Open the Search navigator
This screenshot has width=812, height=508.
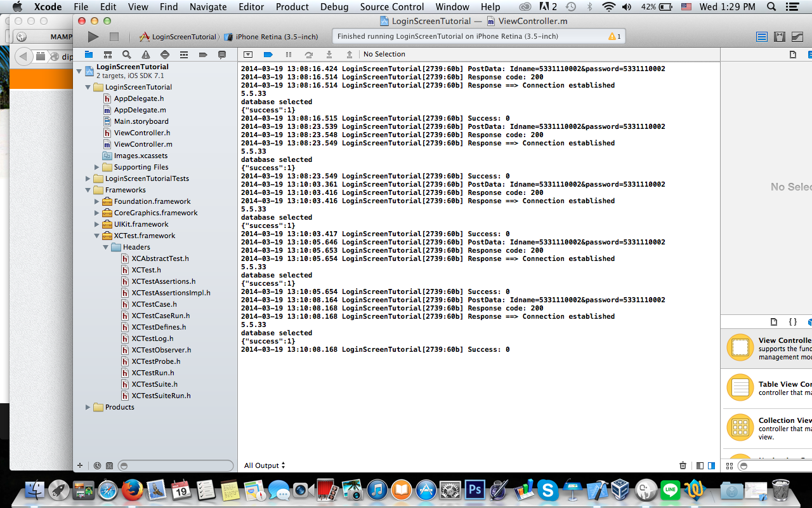(128, 54)
